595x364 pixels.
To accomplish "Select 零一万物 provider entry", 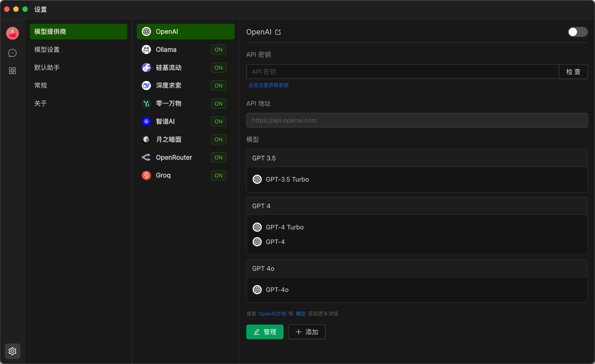I will tap(186, 103).
